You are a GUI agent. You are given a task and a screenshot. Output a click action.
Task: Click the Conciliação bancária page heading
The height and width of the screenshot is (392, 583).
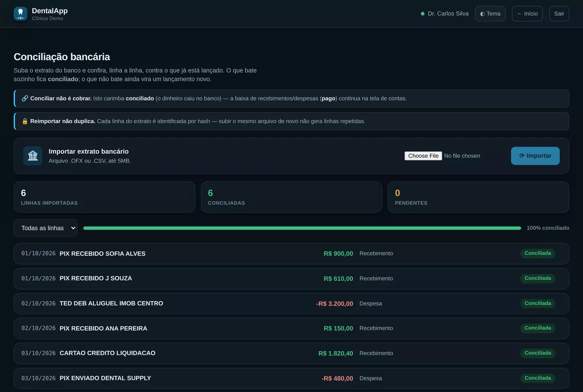(x=62, y=57)
